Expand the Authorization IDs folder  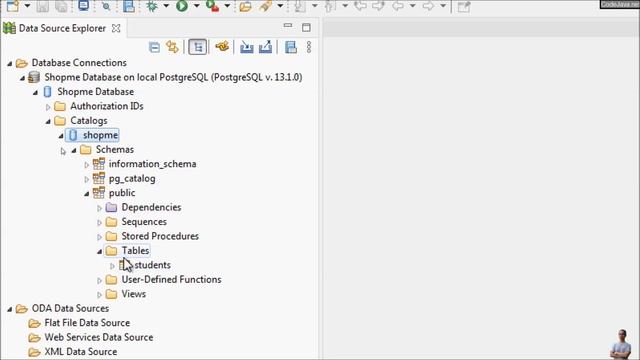pos(48,107)
